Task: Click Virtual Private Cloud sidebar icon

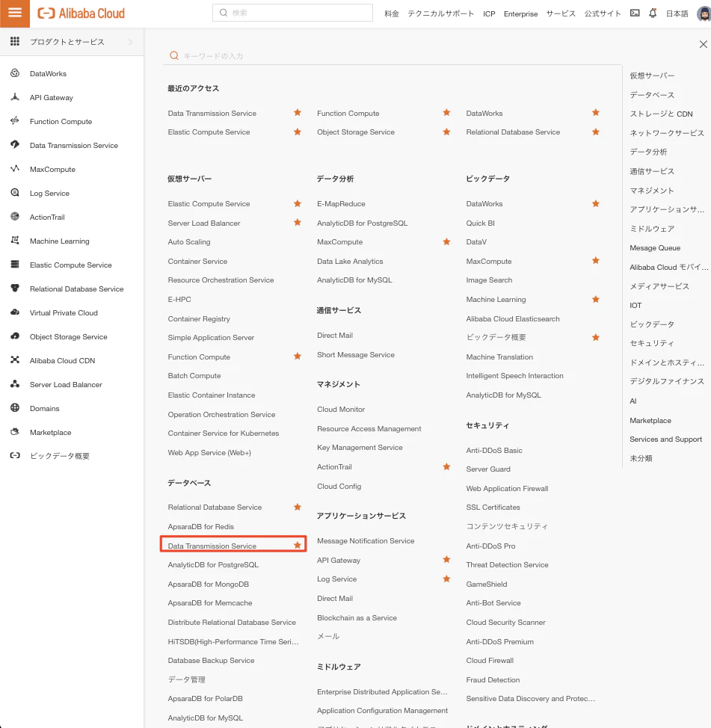Action: click(x=15, y=312)
